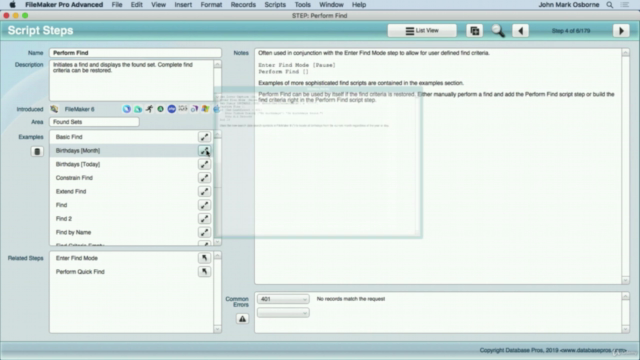
Task: Click the macOS notification center icon
Action: coord(624,5)
